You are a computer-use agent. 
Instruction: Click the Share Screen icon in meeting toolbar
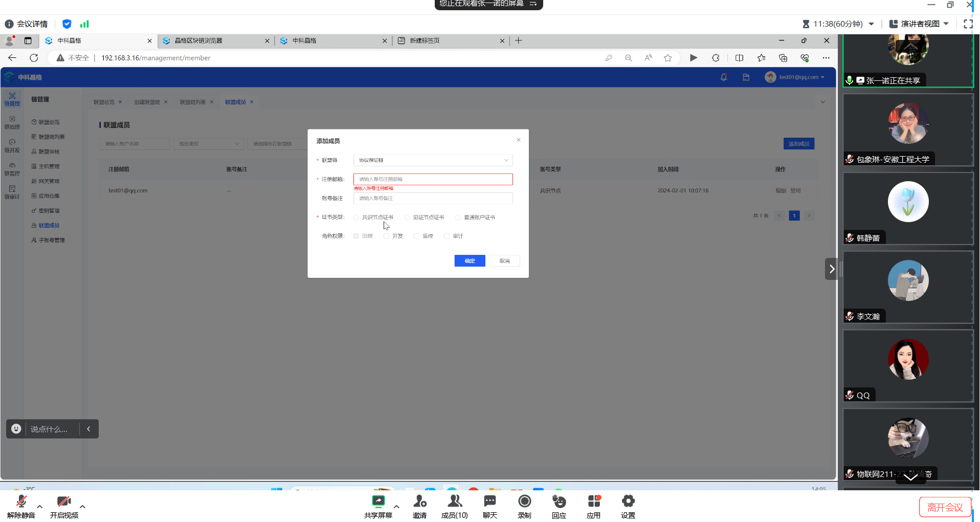click(x=378, y=502)
